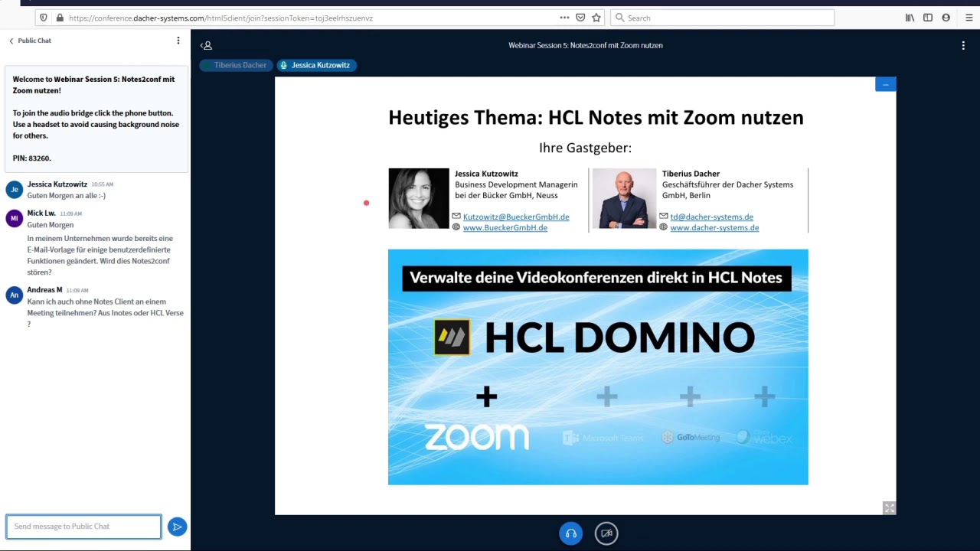Open the Firefox hamburger menu

(969, 18)
